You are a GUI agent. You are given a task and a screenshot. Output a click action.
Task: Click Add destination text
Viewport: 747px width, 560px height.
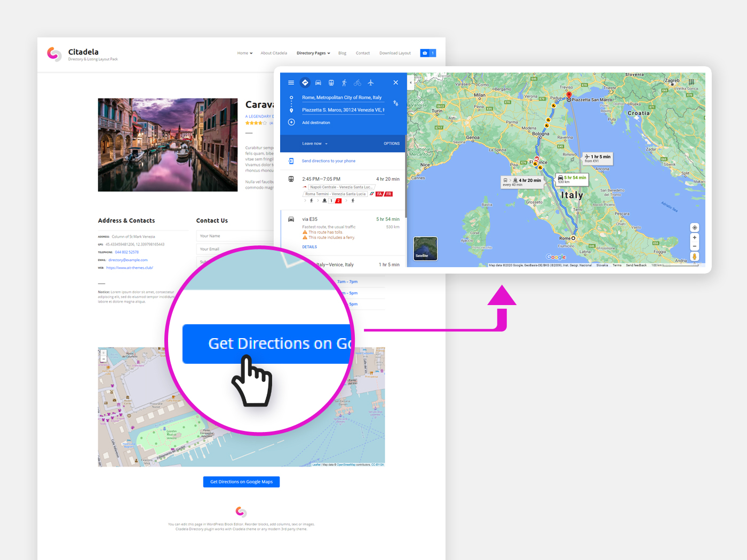316,123
